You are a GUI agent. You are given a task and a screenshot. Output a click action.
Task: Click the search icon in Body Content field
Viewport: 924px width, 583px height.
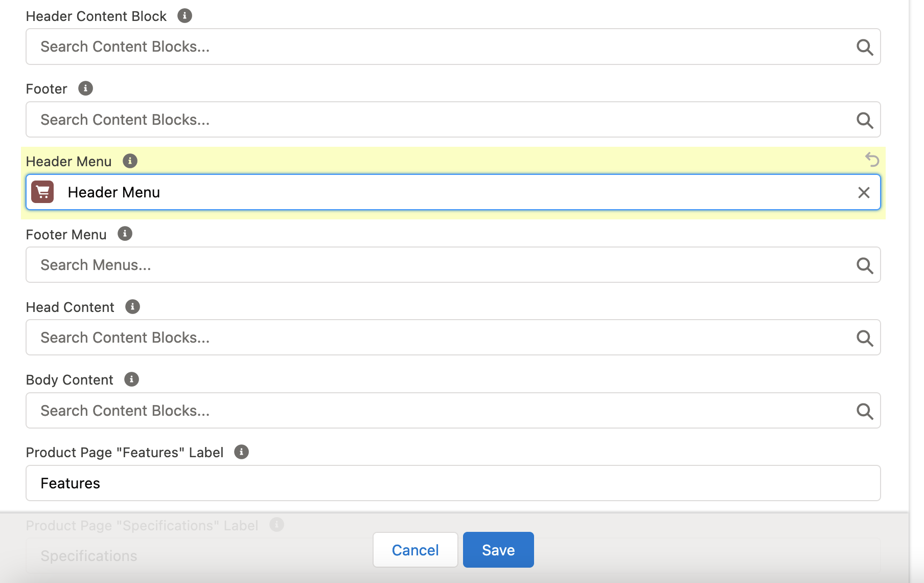click(x=865, y=411)
